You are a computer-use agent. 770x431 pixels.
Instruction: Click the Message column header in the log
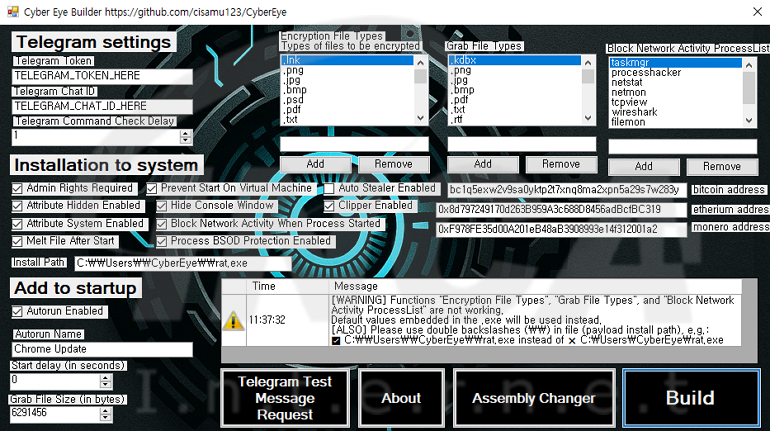pos(535,287)
